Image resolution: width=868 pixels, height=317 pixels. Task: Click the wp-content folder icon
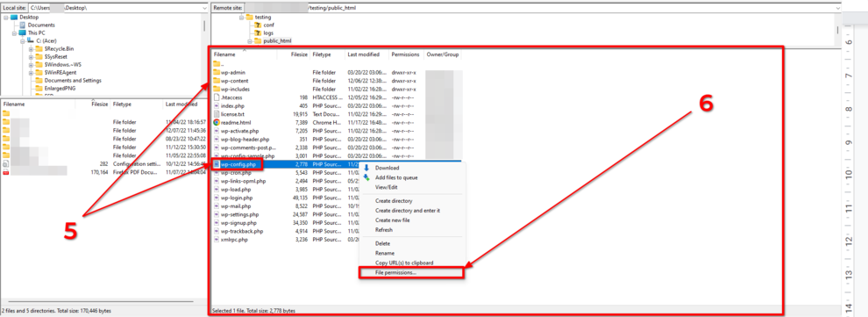coord(217,81)
